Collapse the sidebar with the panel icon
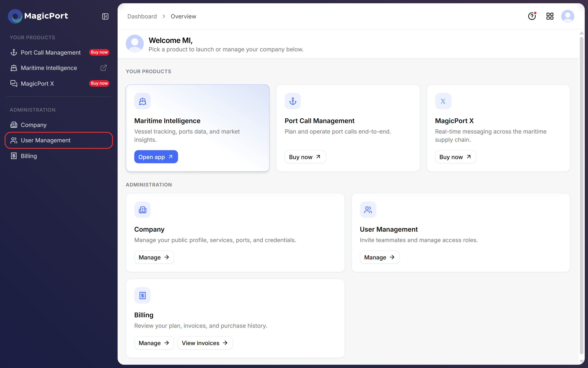The image size is (588, 368). tap(105, 16)
